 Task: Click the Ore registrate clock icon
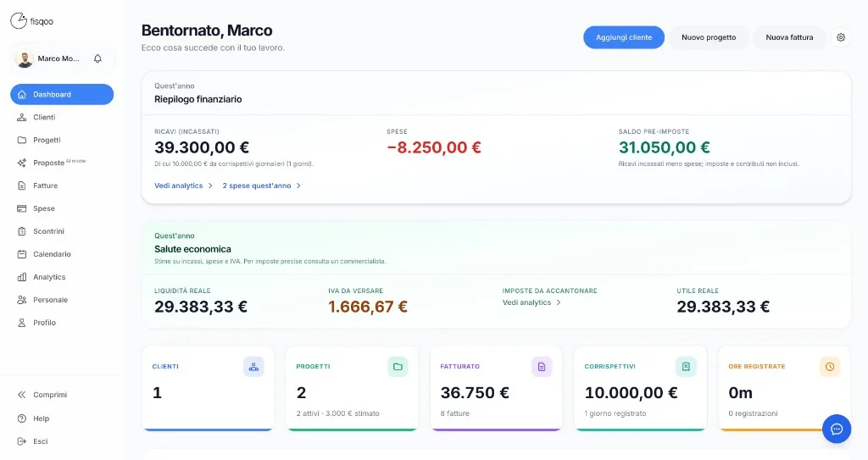pyautogui.click(x=830, y=367)
